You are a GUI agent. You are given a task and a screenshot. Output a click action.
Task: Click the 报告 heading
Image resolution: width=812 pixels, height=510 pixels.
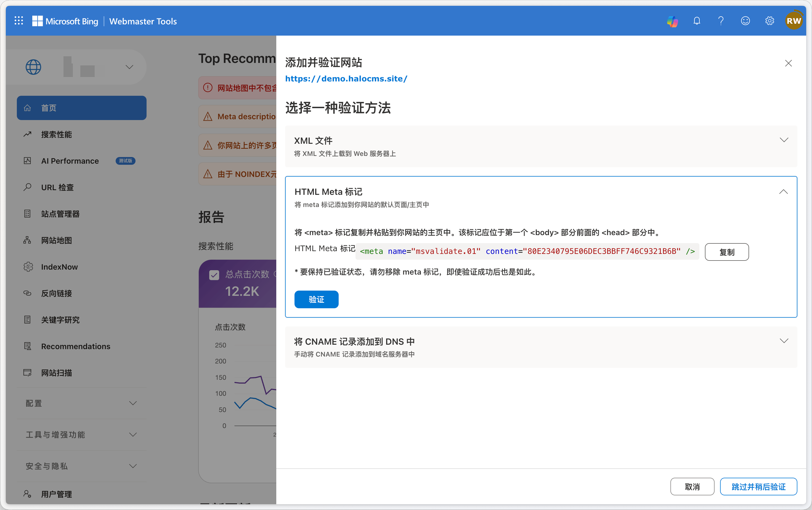(x=211, y=217)
